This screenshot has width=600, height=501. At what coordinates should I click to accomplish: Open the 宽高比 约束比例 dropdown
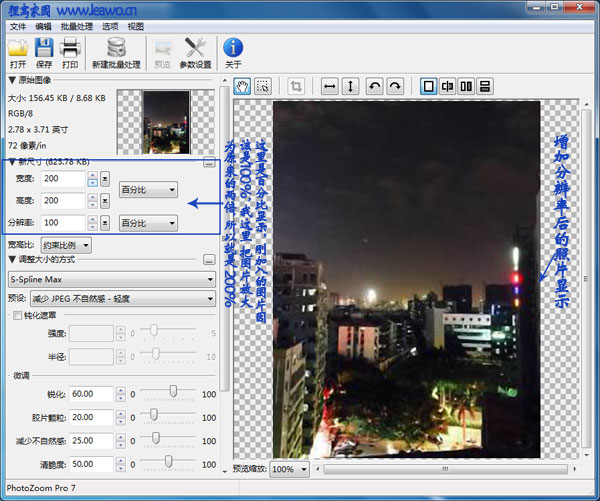pos(66,245)
